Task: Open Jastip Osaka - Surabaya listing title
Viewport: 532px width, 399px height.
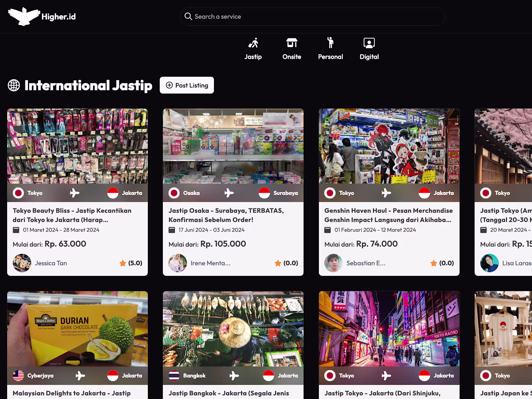Action: click(x=226, y=215)
